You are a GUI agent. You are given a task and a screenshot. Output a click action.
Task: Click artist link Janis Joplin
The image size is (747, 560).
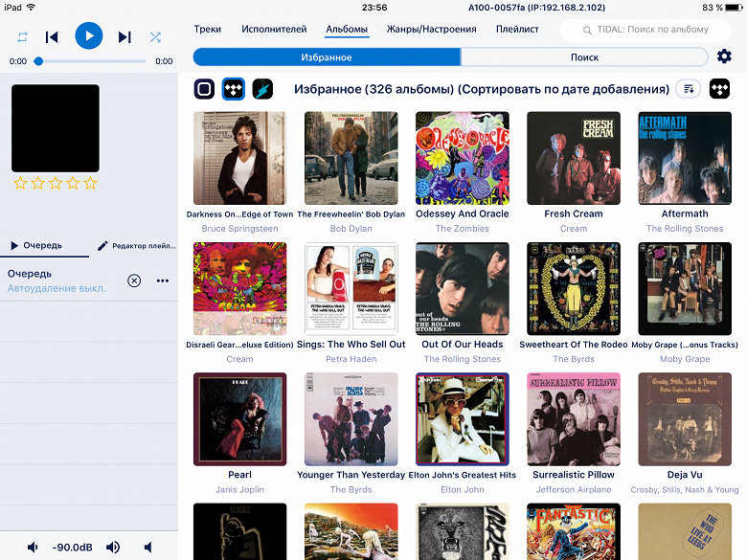(239, 489)
